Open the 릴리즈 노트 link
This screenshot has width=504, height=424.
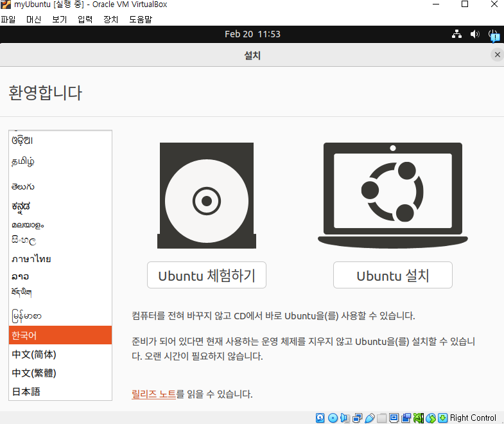click(x=154, y=394)
